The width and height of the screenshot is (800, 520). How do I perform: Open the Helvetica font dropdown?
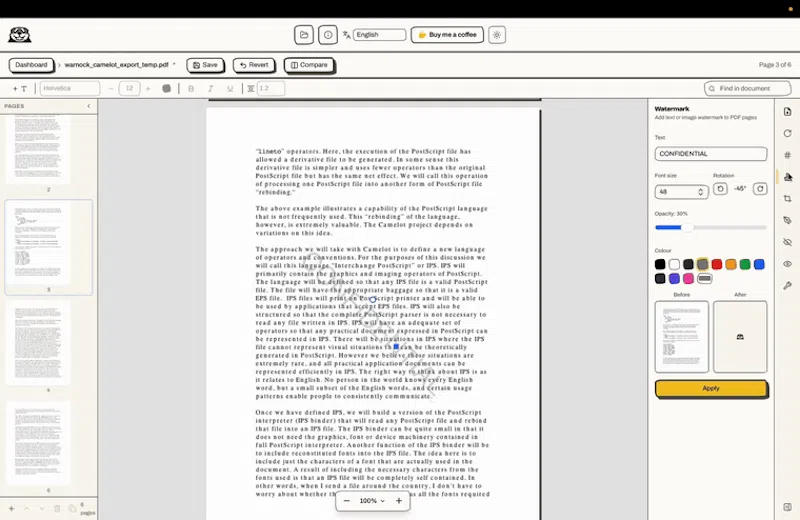[x=70, y=88]
